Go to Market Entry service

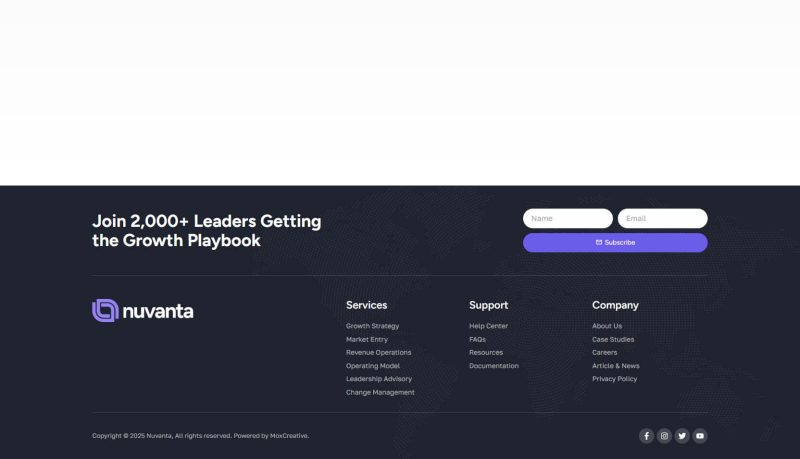coord(367,339)
